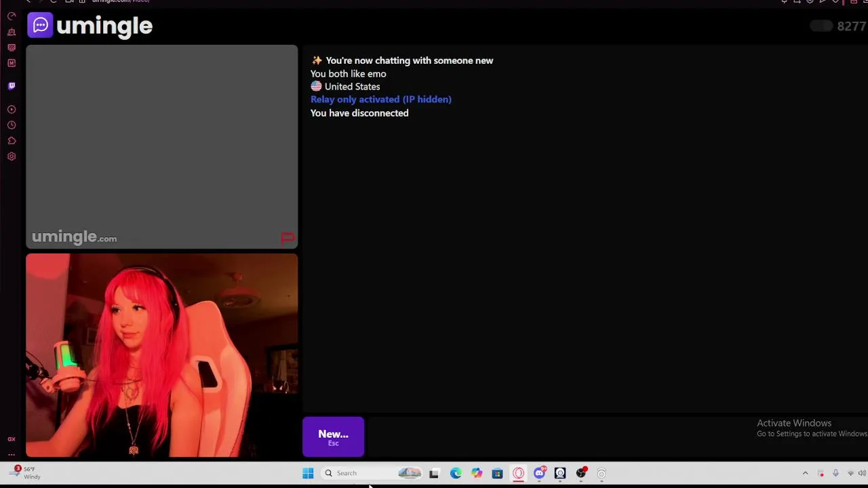This screenshot has height=488, width=868.
Task: Click the M-labeled sidebar icon
Action: tap(12, 63)
